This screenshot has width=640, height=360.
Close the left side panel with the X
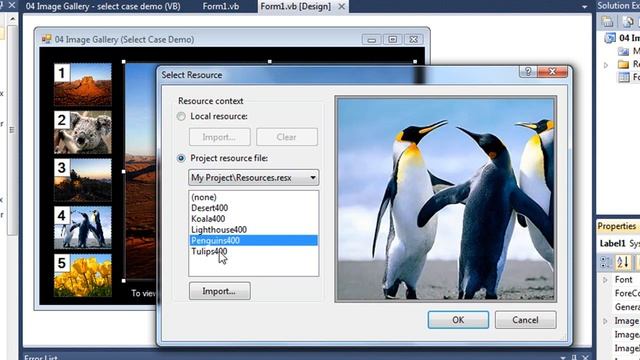(x=11, y=5)
